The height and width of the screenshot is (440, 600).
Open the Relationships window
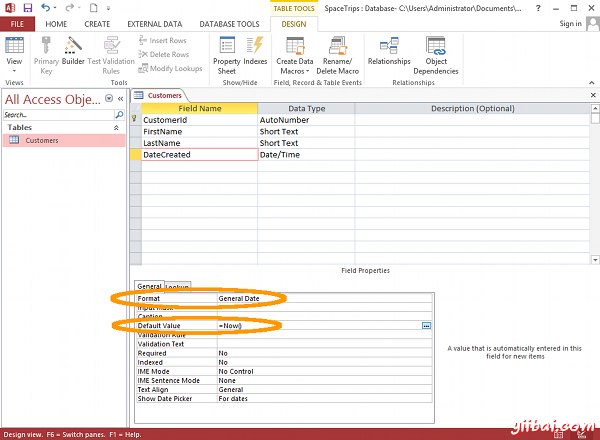pyautogui.click(x=388, y=50)
